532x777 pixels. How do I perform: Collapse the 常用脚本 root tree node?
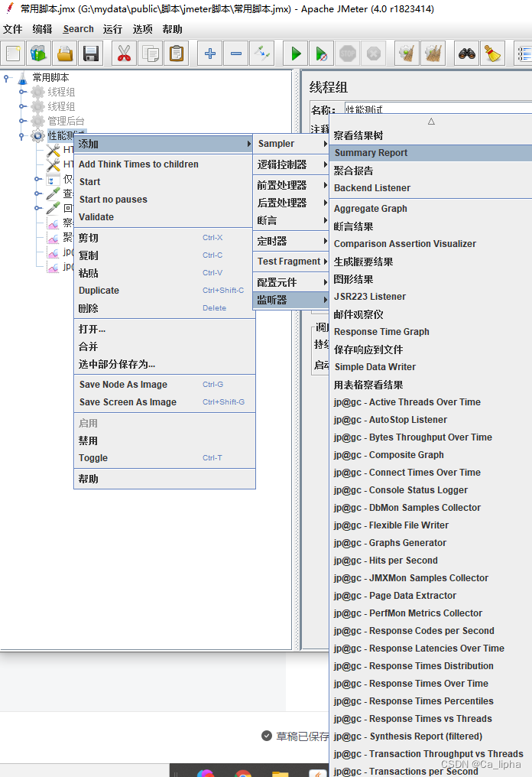coord(6,78)
